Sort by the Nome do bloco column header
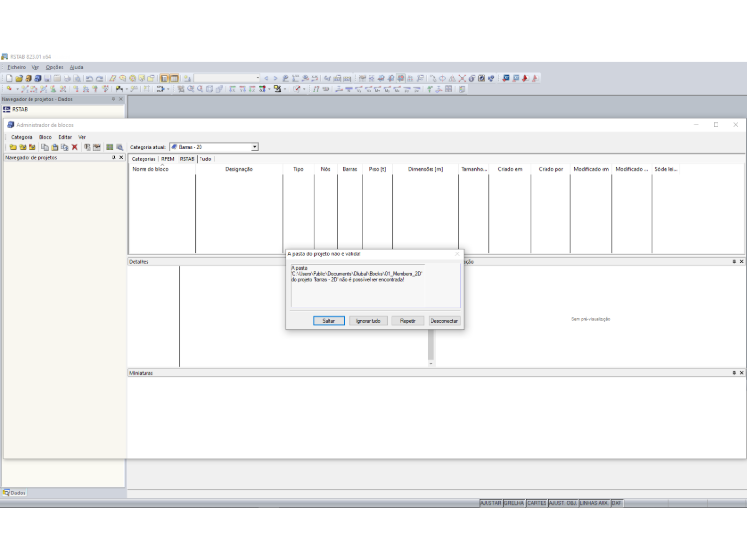Viewport: 747px width, 560px height. pyautogui.click(x=161, y=169)
